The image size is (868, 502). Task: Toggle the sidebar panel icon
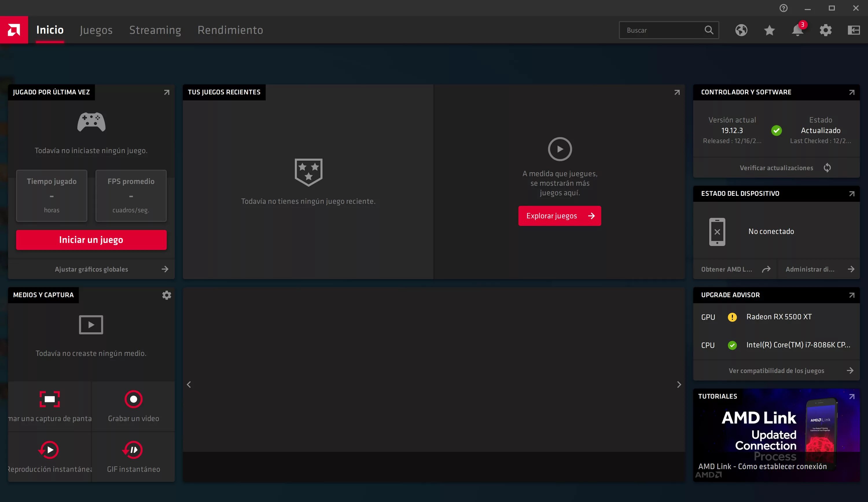click(x=854, y=30)
